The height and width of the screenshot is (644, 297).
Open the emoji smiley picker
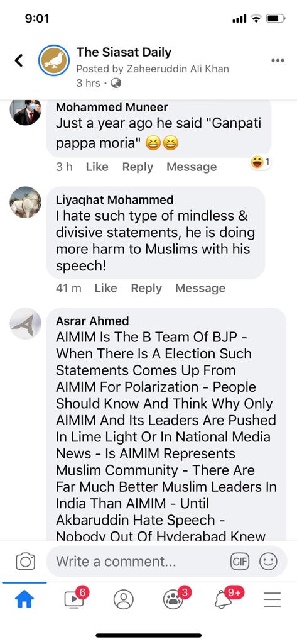pos(269,562)
